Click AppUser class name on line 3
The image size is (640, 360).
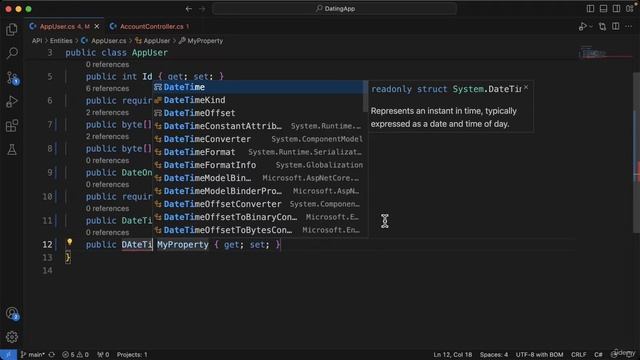click(x=149, y=53)
